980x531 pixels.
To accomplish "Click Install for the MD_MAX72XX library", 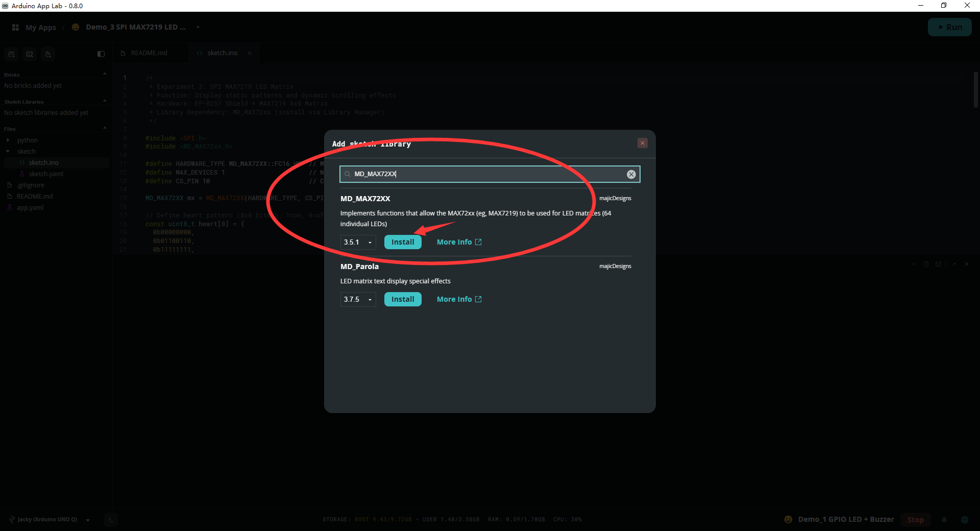I will 403,242.
